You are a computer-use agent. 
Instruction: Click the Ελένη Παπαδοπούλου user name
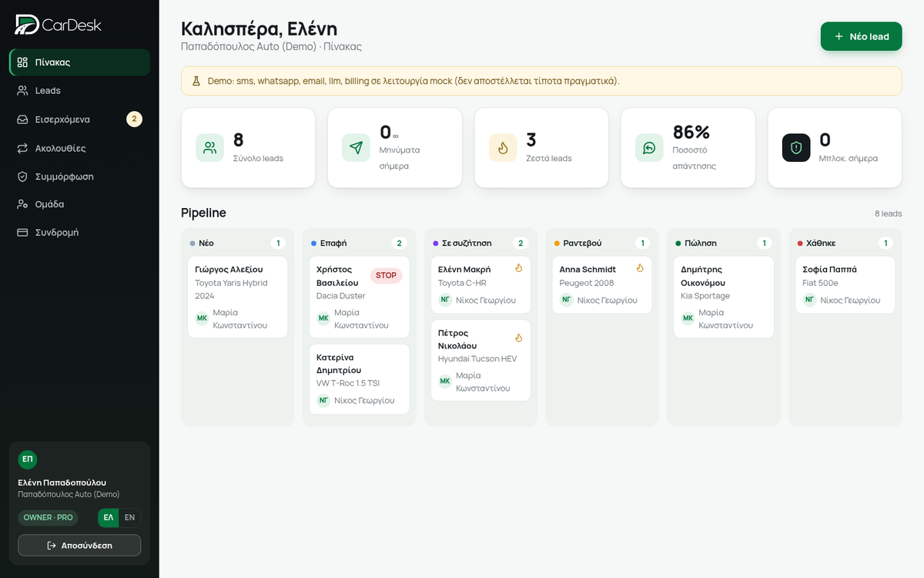[x=62, y=482]
